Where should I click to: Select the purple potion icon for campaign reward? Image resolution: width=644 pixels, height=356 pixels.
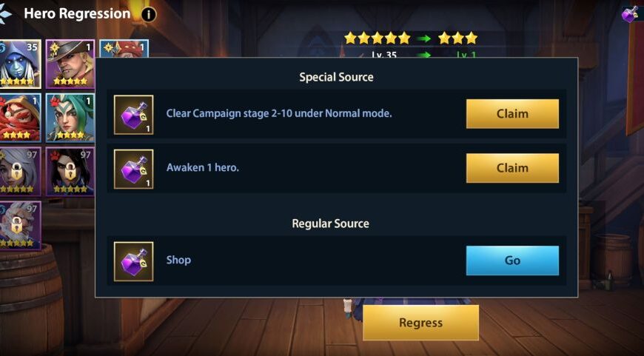coord(133,115)
